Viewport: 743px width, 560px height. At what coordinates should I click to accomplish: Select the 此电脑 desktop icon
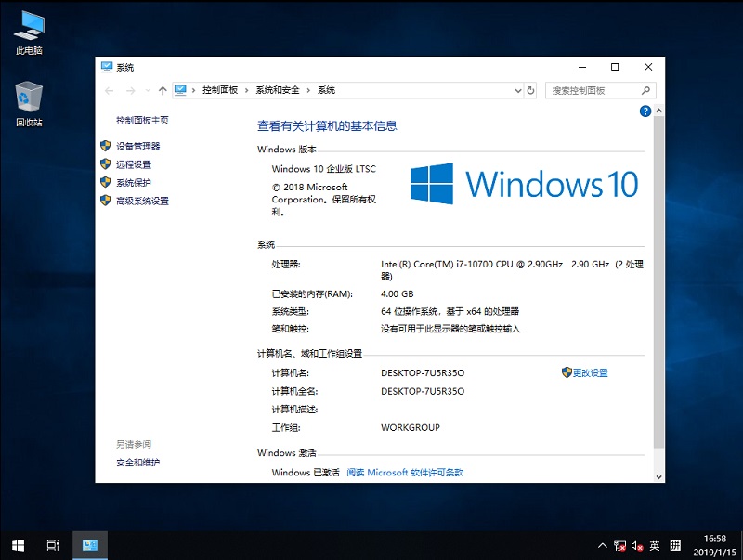(29, 33)
